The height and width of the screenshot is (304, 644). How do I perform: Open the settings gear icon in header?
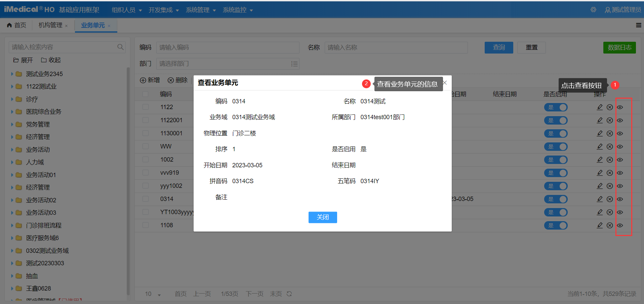tap(593, 10)
